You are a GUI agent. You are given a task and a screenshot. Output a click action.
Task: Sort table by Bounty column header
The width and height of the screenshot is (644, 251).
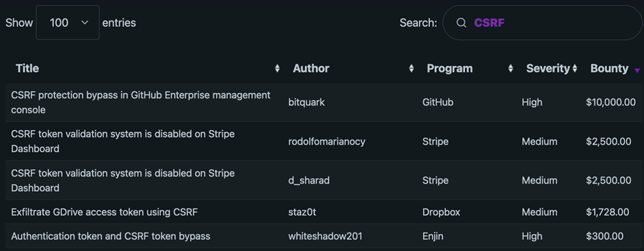coord(609,69)
